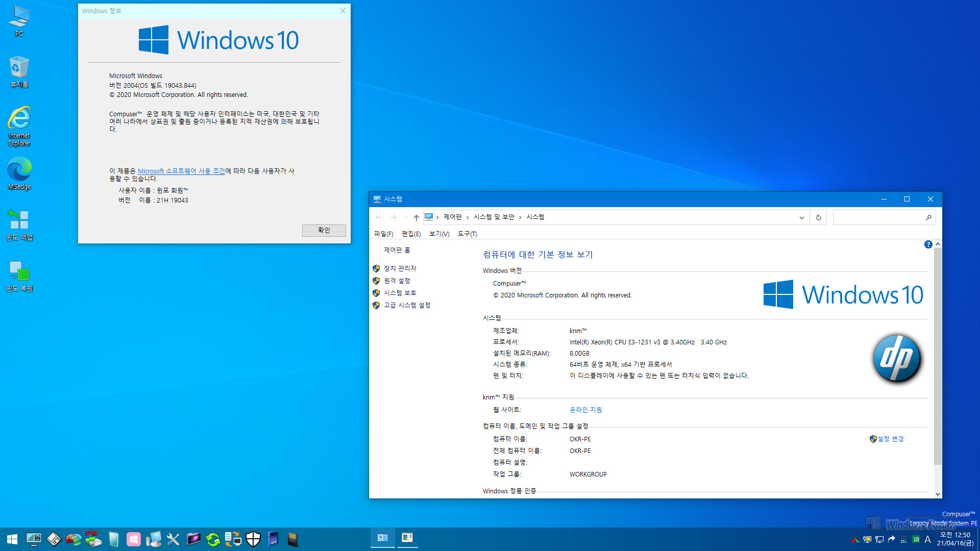
Task: Go up one level with the up arrow
Action: (x=416, y=217)
